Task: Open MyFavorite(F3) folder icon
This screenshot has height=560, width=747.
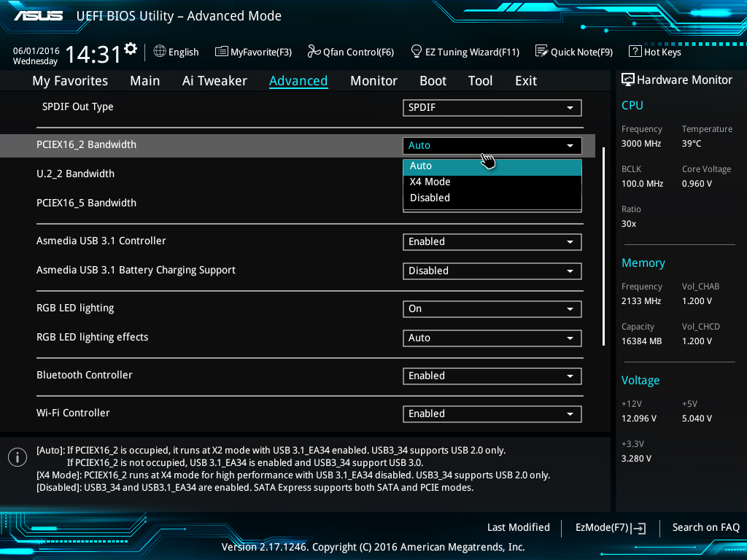Action: 222,51
